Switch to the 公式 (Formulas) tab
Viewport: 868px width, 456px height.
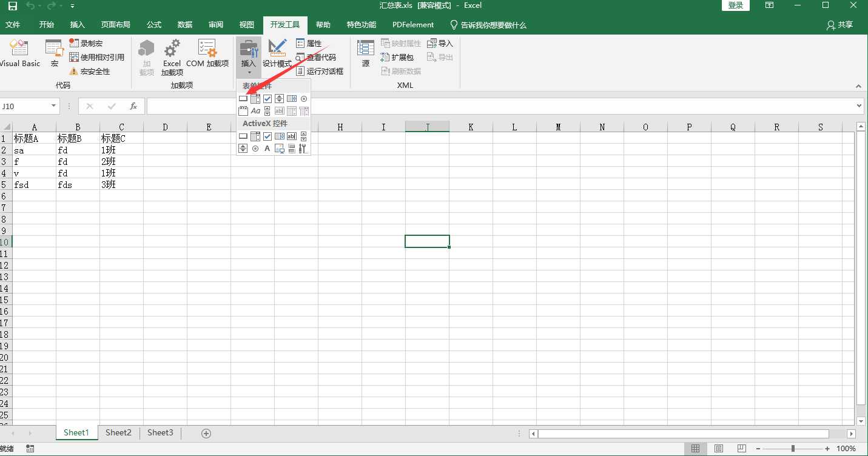154,25
